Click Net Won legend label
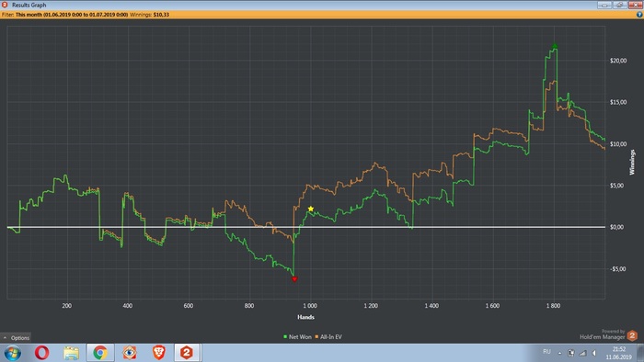 tap(300, 337)
